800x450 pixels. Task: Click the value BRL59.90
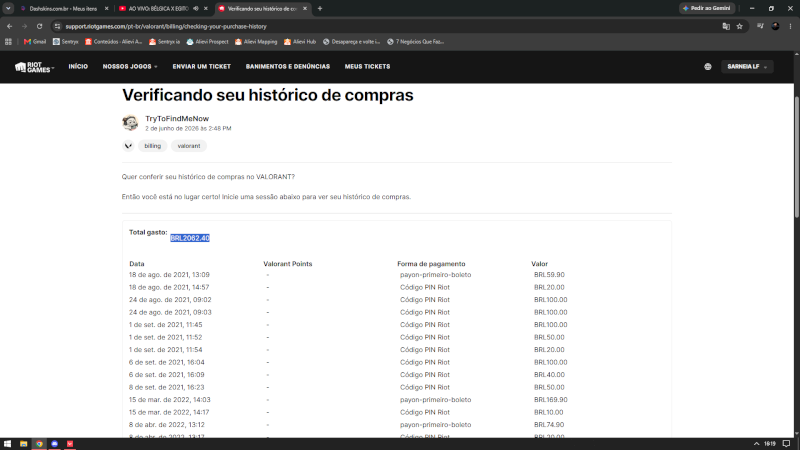point(549,274)
